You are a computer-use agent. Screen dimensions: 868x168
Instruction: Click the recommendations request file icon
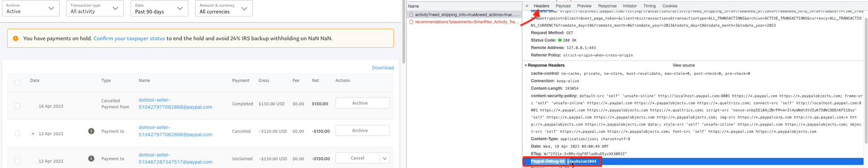click(411, 22)
